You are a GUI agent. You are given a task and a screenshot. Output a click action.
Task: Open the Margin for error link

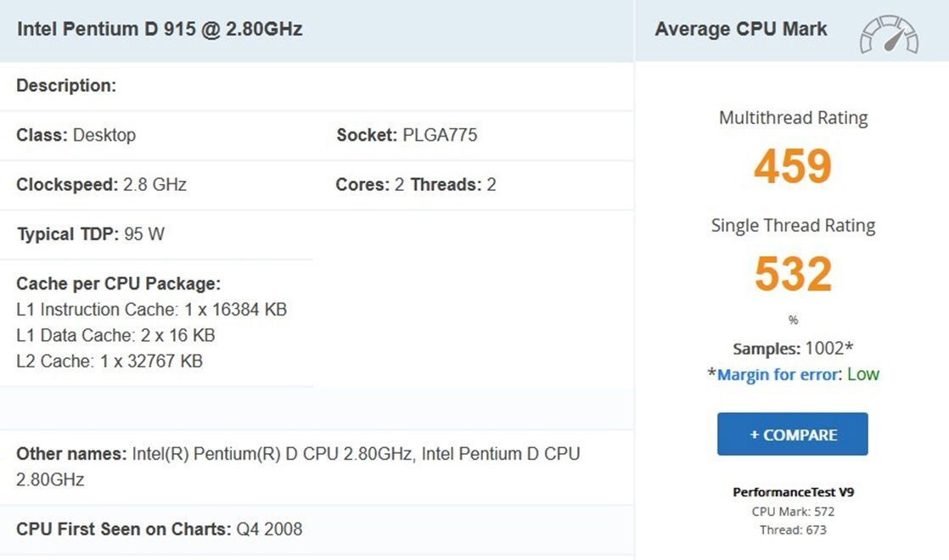pyautogui.click(x=778, y=374)
